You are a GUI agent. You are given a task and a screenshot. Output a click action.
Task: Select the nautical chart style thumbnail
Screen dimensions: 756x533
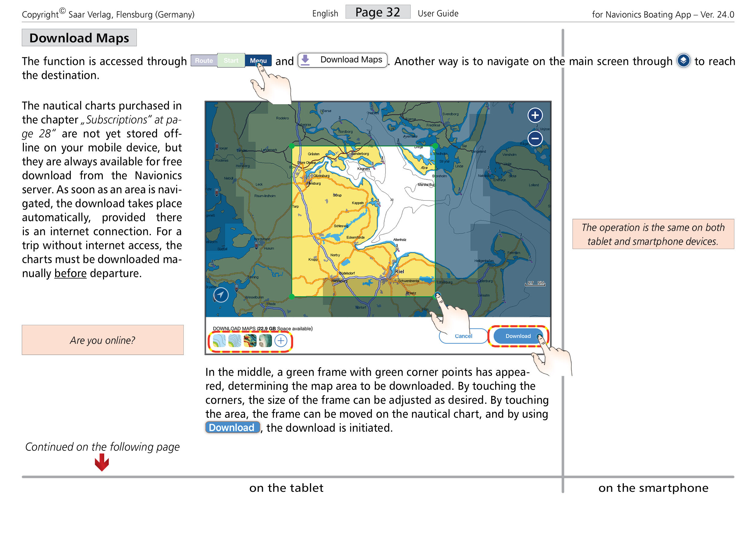tap(220, 341)
